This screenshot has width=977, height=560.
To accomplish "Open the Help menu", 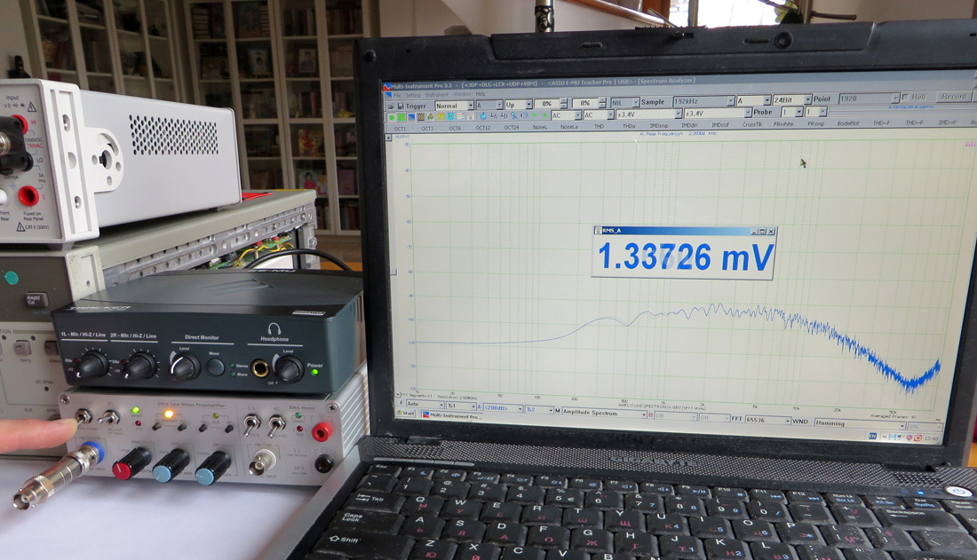I will tap(481, 94).
